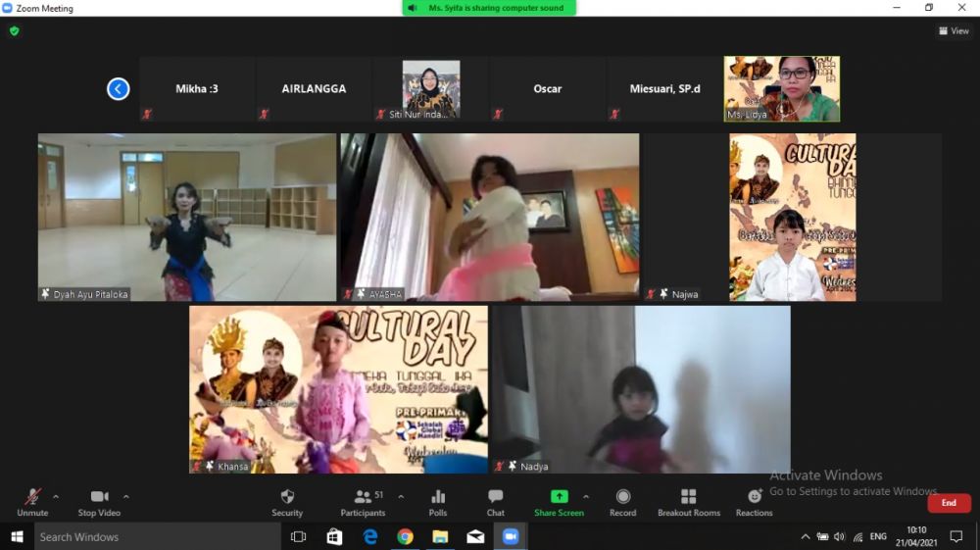980x550 pixels.
Task: Open Reactions menu
Action: 754,503
